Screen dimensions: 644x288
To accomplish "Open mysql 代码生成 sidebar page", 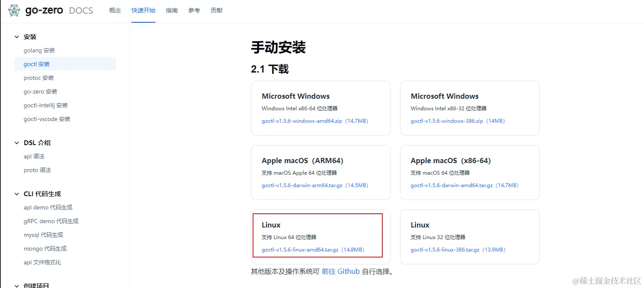I will [x=43, y=235].
